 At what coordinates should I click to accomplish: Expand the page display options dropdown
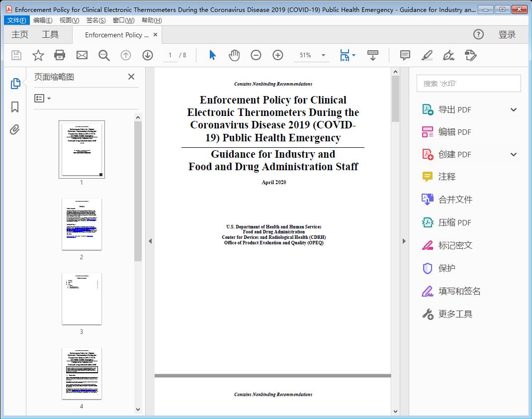click(354, 55)
